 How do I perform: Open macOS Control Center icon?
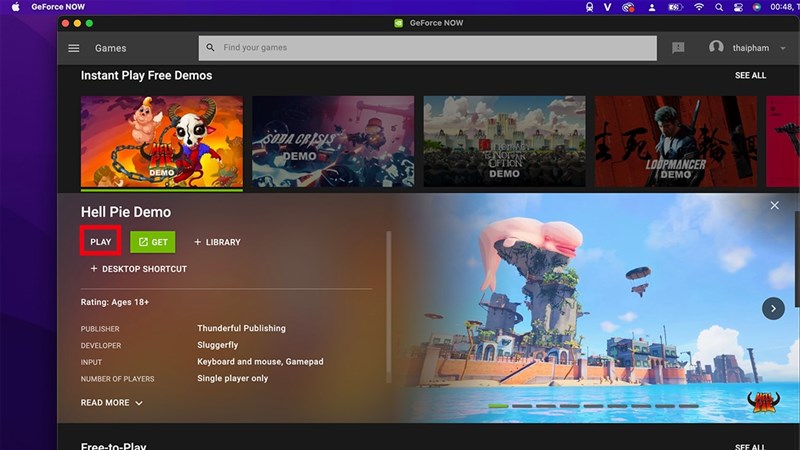(x=738, y=7)
